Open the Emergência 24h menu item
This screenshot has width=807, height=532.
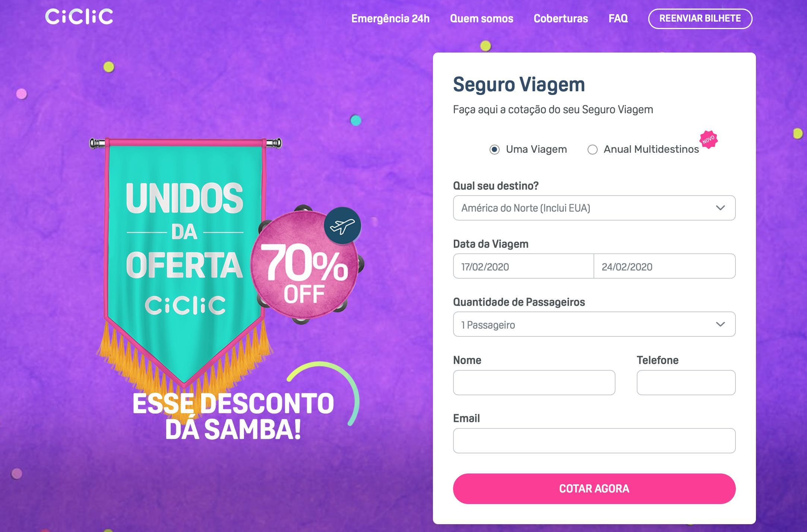pyautogui.click(x=390, y=19)
